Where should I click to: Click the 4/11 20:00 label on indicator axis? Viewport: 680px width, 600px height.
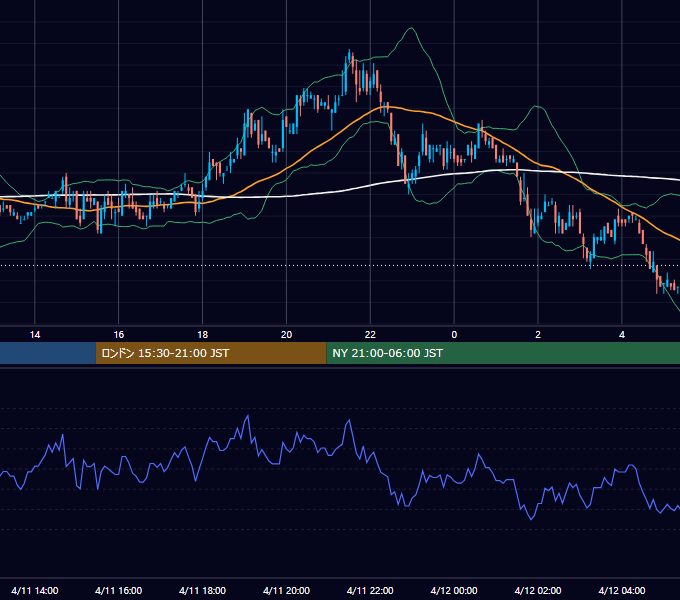pyautogui.click(x=286, y=590)
